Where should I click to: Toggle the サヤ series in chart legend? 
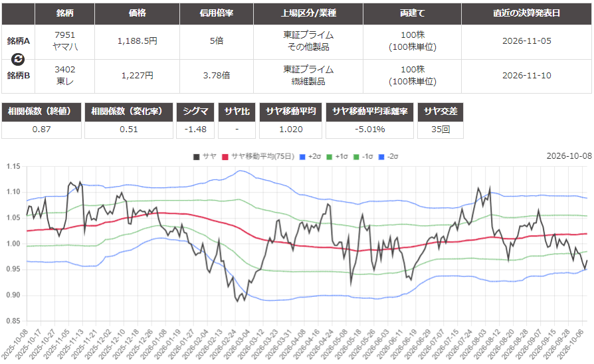coord(205,157)
